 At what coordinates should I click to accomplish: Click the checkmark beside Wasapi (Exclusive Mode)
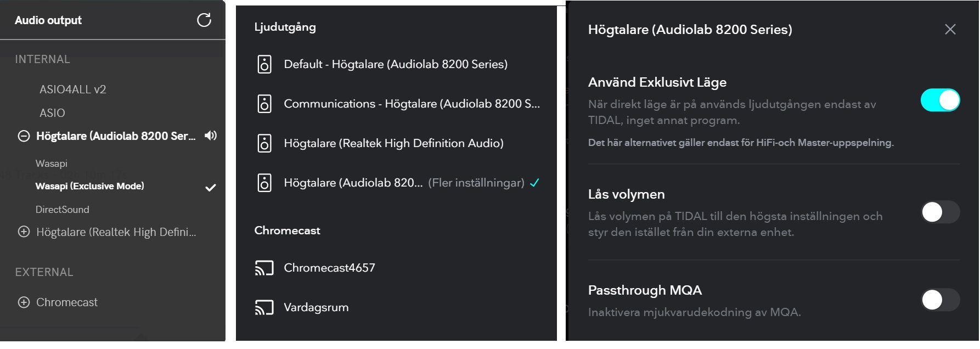pos(210,187)
